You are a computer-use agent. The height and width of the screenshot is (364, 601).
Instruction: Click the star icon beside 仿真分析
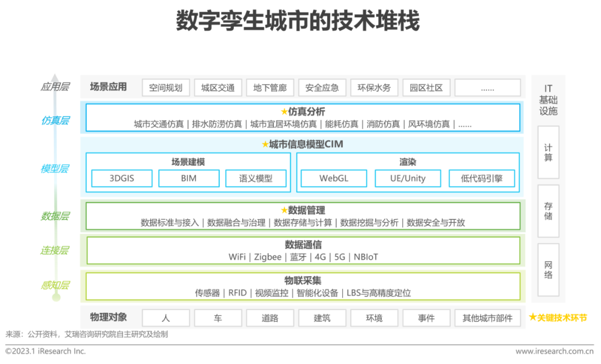(284, 112)
